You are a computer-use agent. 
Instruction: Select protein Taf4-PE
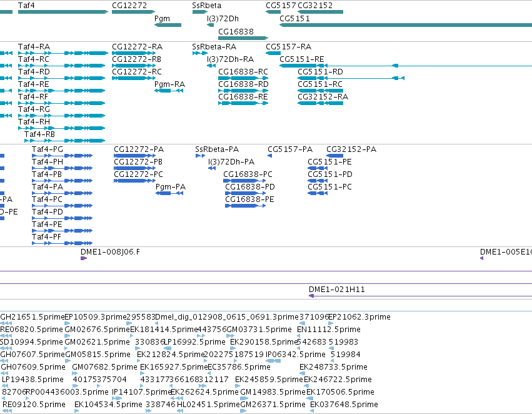62,231
